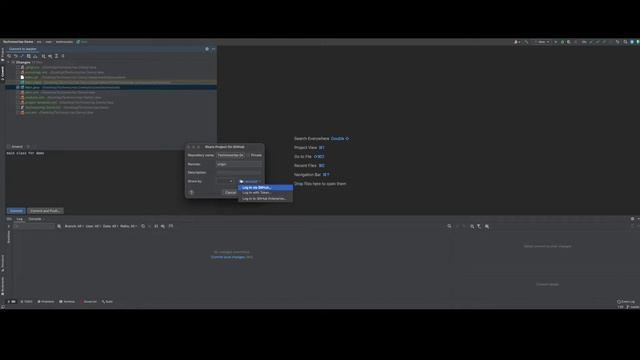Click Commit local changes link
Image resolution: width=640 pixels, height=360 pixels.
(x=228, y=257)
